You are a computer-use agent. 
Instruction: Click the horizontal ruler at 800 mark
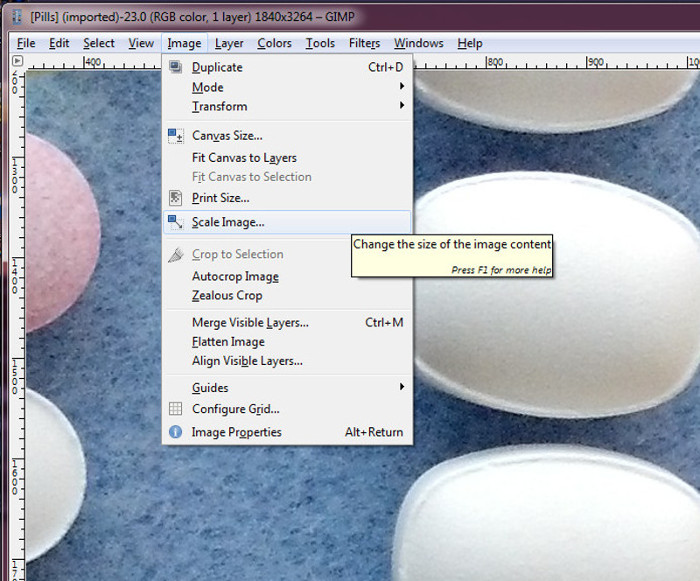493,63
